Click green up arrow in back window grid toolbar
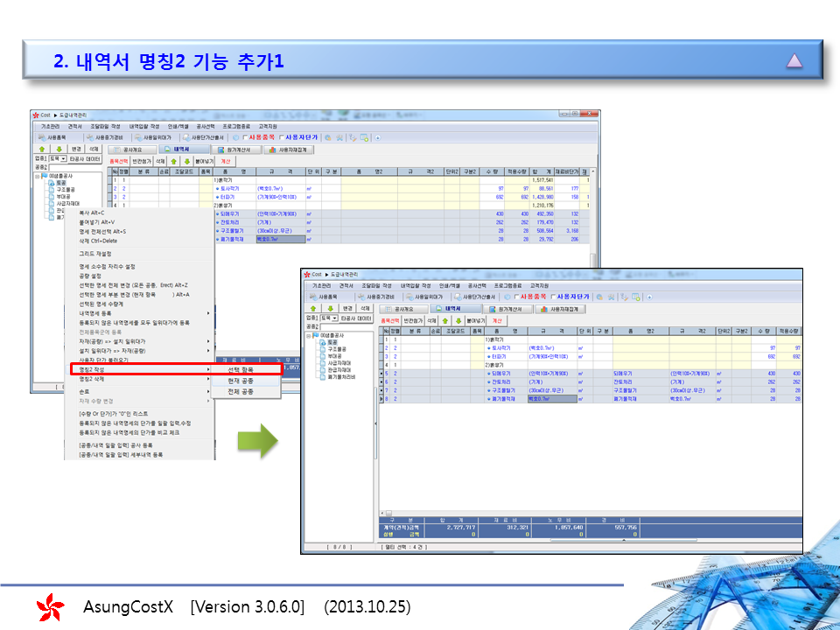840x630 pixels. point(173,161)
